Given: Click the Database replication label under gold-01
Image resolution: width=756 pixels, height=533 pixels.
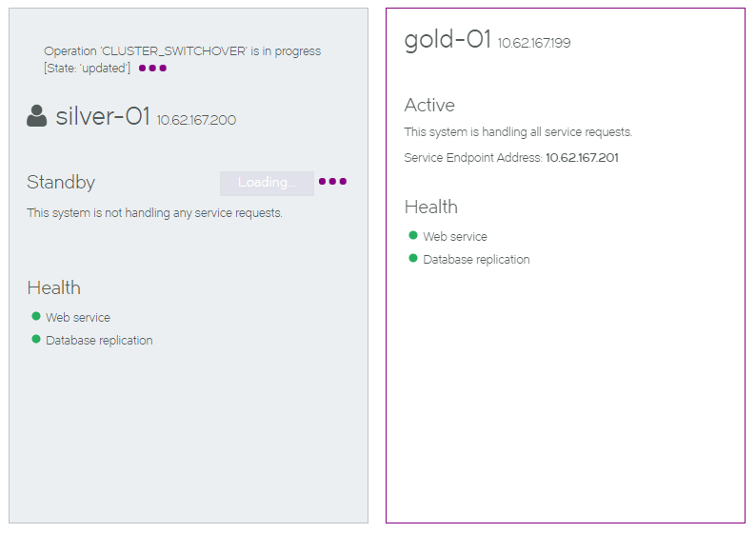Looking at the screenshot, I should coord(476,259).
